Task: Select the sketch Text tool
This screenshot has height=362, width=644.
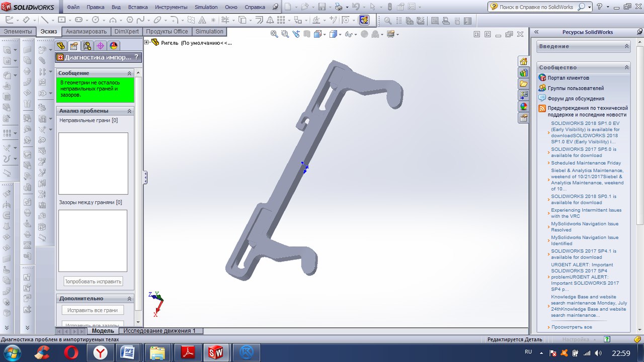Action: coord(201,20)
